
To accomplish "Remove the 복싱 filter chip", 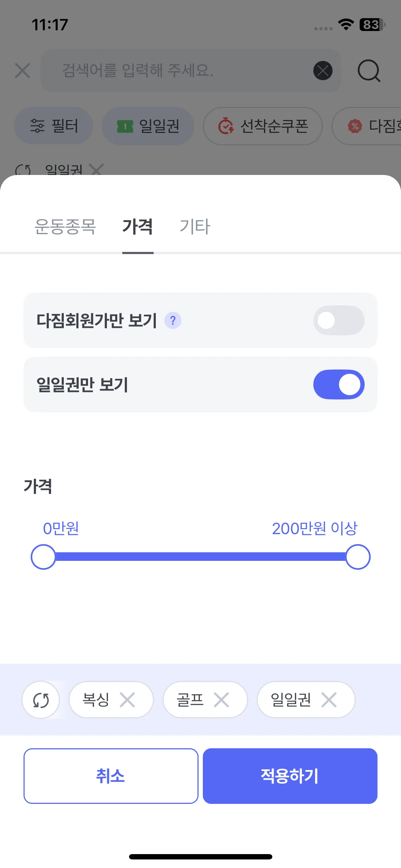I will pos(127,700).
